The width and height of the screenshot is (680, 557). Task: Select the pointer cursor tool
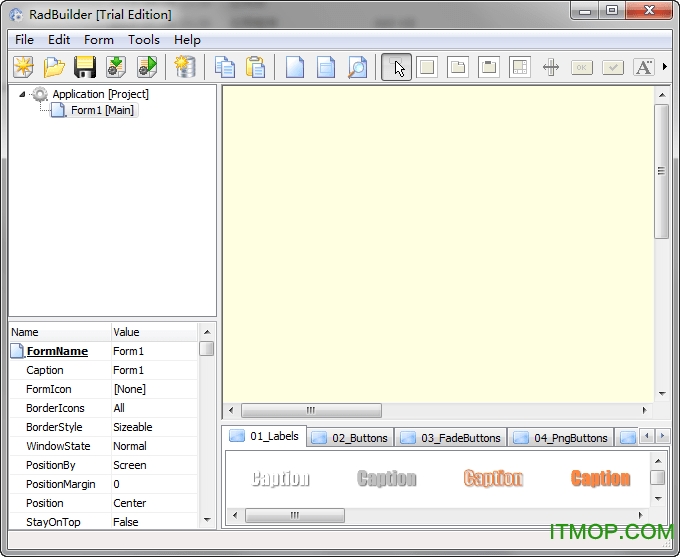(x=396, y=67)
